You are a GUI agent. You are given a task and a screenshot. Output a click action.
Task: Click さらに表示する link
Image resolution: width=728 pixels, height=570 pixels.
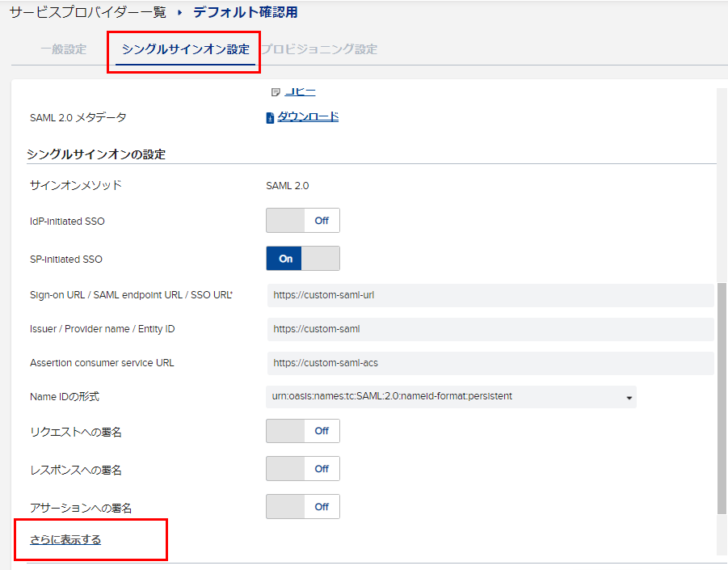point(65,539)
